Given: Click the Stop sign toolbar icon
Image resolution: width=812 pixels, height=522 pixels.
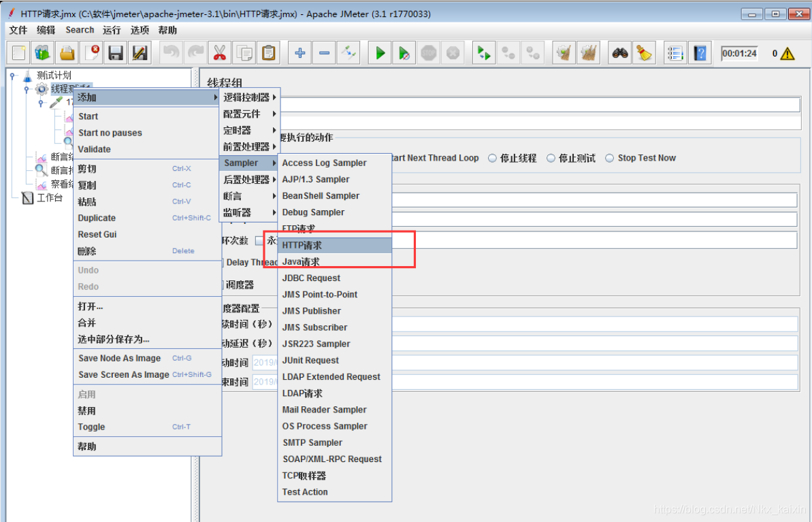Looking at the screenshot, I should click(429, 53).
